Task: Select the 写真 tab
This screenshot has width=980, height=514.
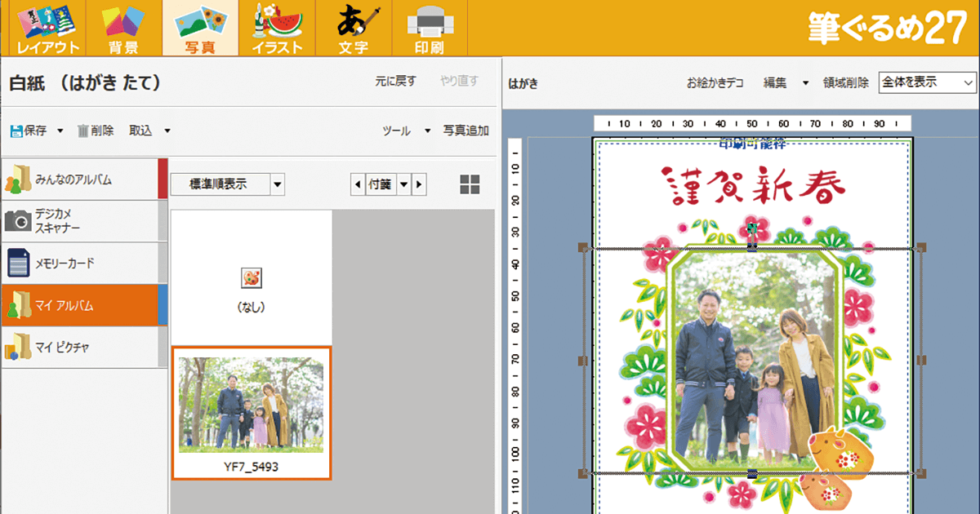Action: (x=200, y=29)
